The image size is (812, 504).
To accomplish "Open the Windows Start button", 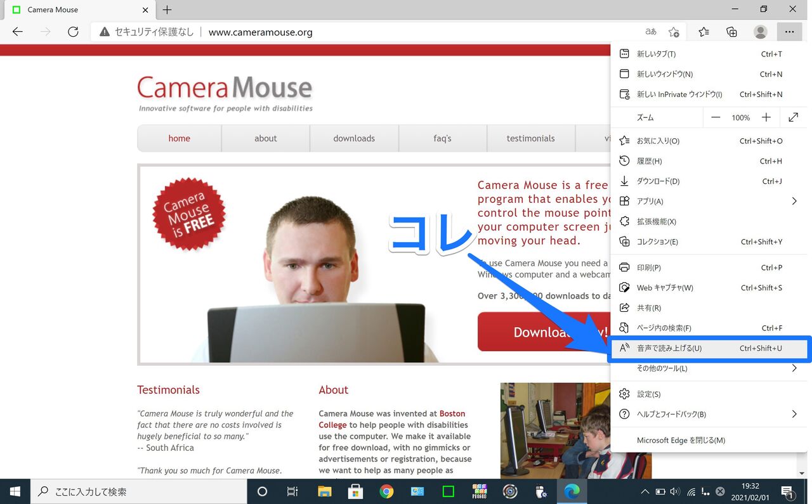I will tap(15, 491).
